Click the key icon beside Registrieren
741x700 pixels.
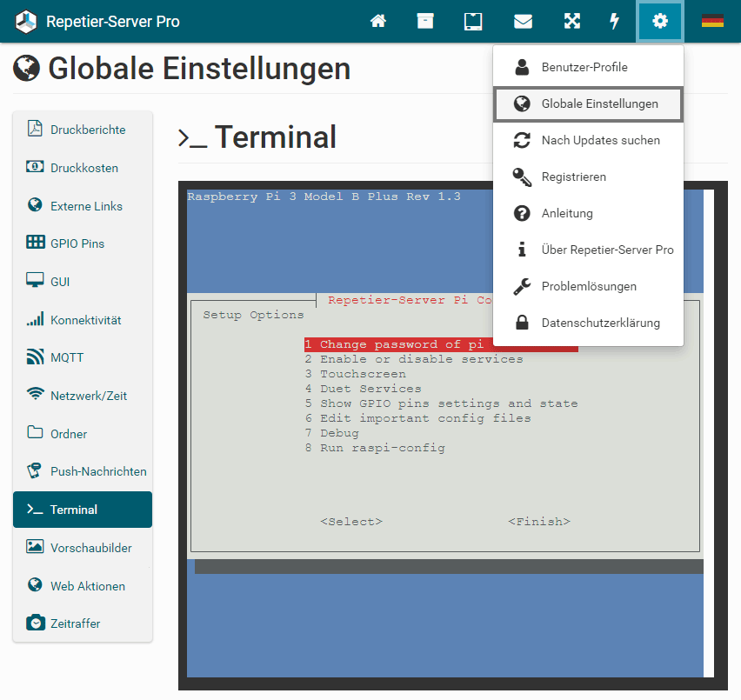pyautogui.click(x=522, y=177)
